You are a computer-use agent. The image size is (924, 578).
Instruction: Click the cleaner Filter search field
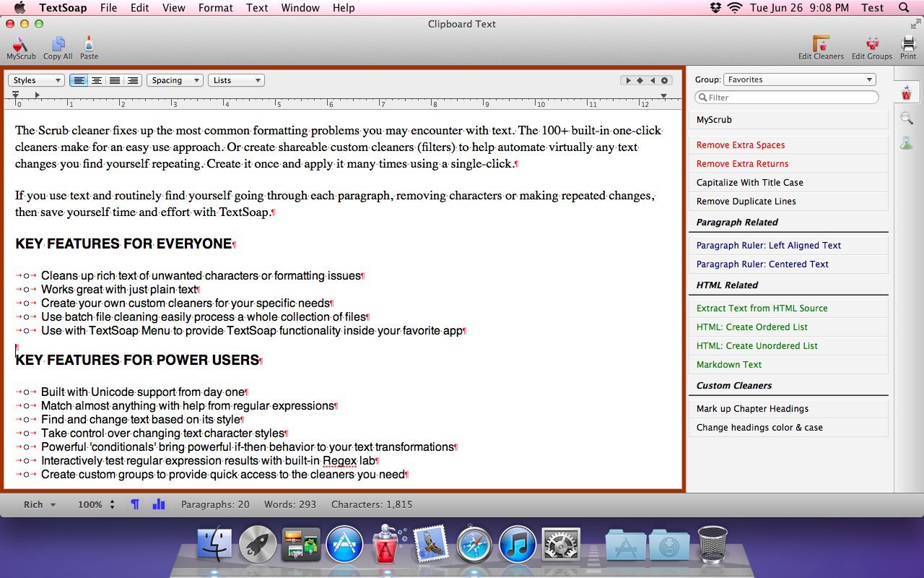[x=787, y=98]
